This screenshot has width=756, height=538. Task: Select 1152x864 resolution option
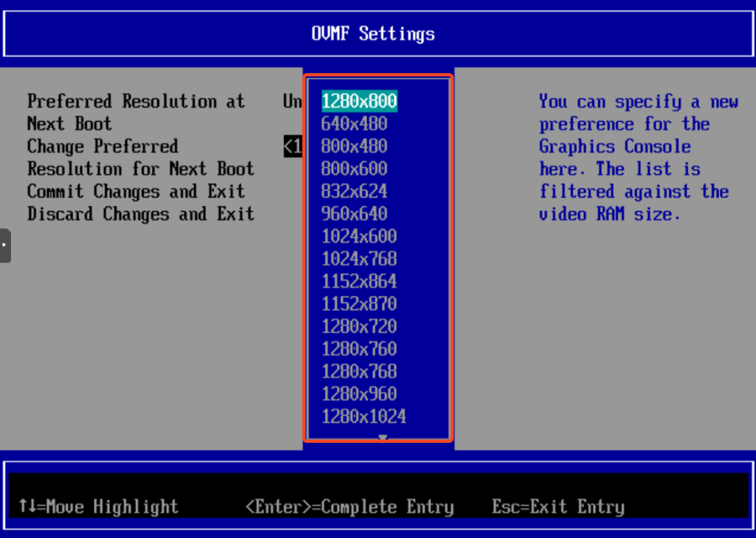(x=360, y=281)
